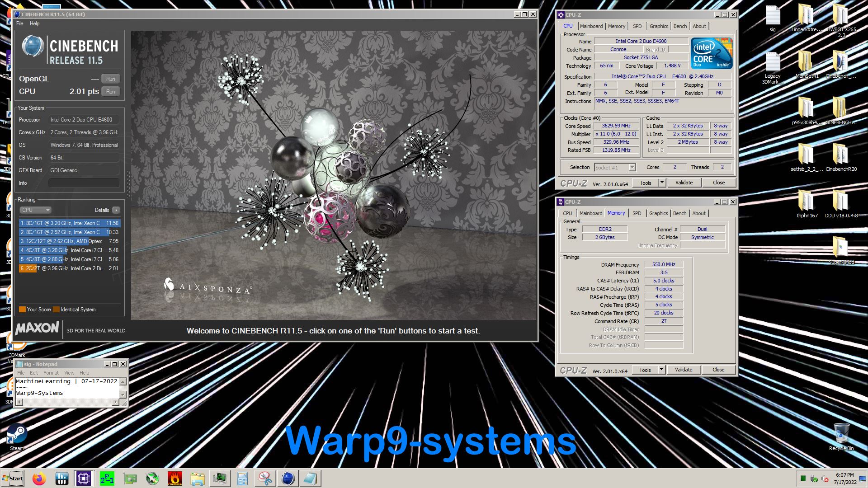Click Notepad horizontal scrollbar right arrow
This screenshot has width=868, height=488.
click(116, 402)
